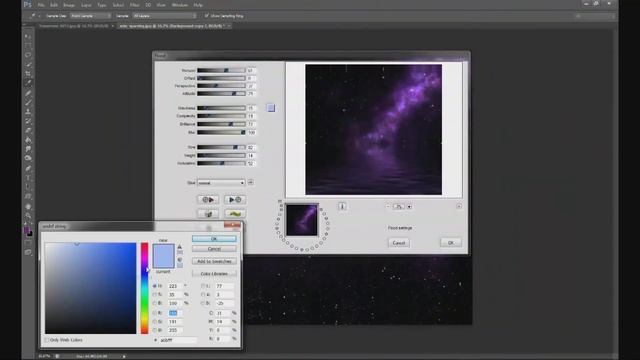Click the small Flood preset thumbnail
Image resolution: width=640 pixels, height=360 pixels.
click(302, 220)
